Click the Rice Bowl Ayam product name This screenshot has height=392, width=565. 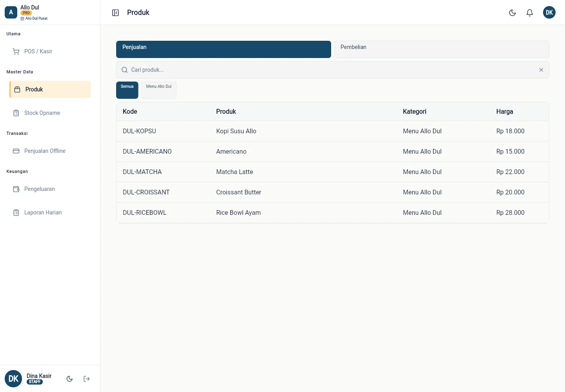point(239,213)
